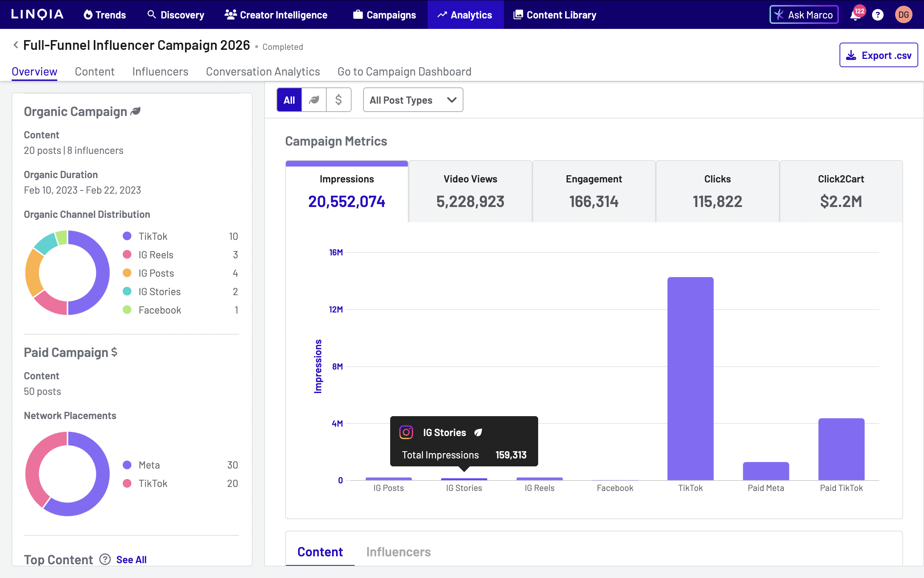This screenshot has width=924, height=578.
Task: Click the Meta purple legend swatch
Action: pos(127,465)
